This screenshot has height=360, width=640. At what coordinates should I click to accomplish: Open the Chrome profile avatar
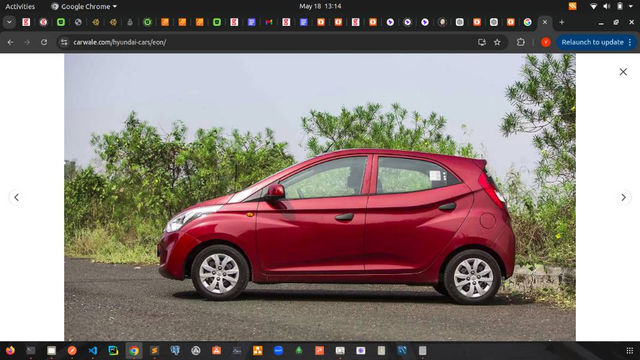[x=546, y=42]
